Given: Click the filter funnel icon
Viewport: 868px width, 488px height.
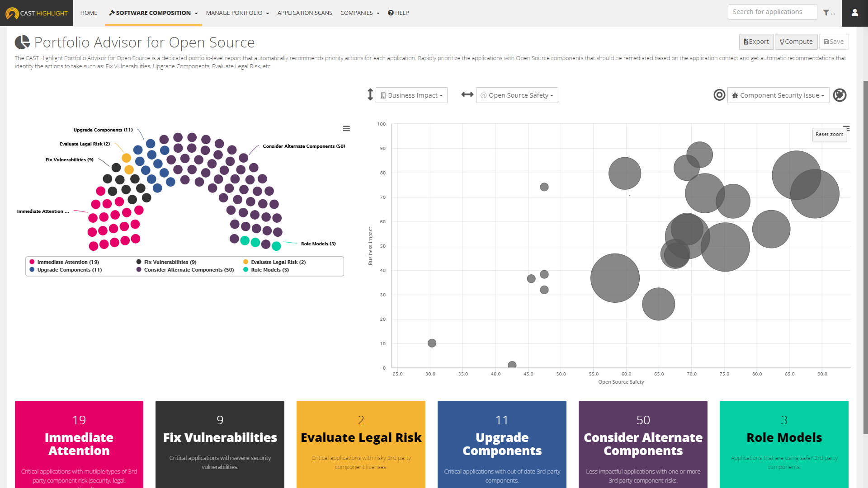Looking at the screenshot, I should tap(826, 13).
